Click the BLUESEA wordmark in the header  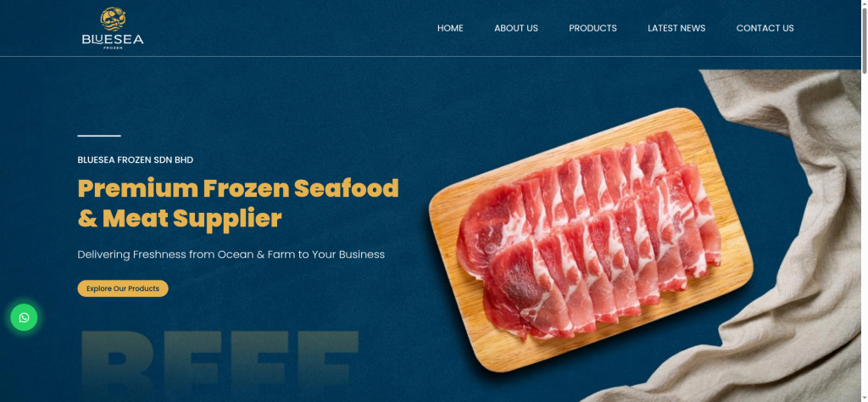(113, 39)
